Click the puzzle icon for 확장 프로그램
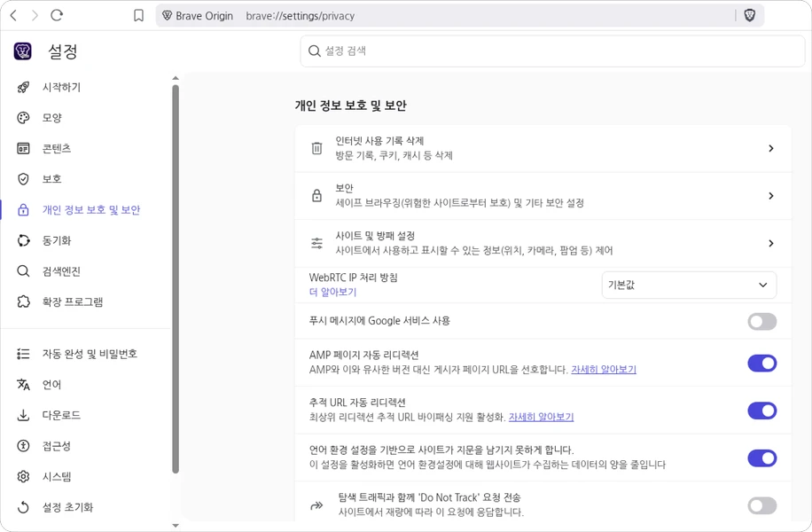Image resolution: width=812 pixels, height=532 pixels. (24, 301)
